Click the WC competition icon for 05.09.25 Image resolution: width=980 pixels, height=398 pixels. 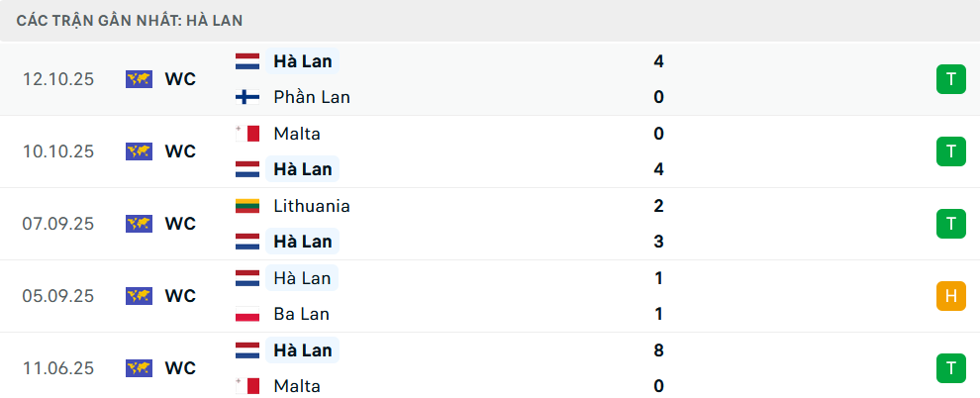pyautogui.click(x=139, y=296)
